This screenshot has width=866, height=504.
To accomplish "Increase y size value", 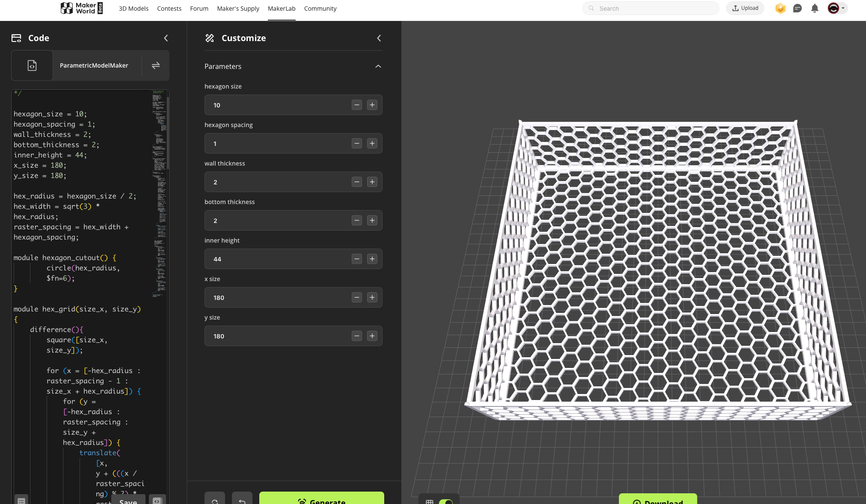I will point(372,336).
